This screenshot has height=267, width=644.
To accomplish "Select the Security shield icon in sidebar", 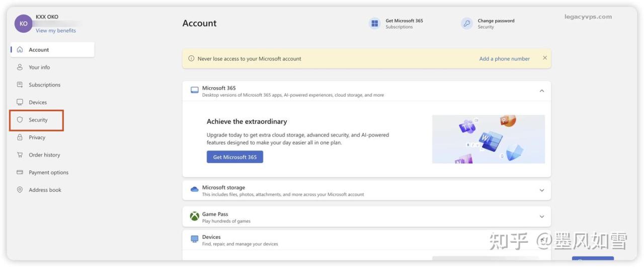I will (x=20, y=120).
